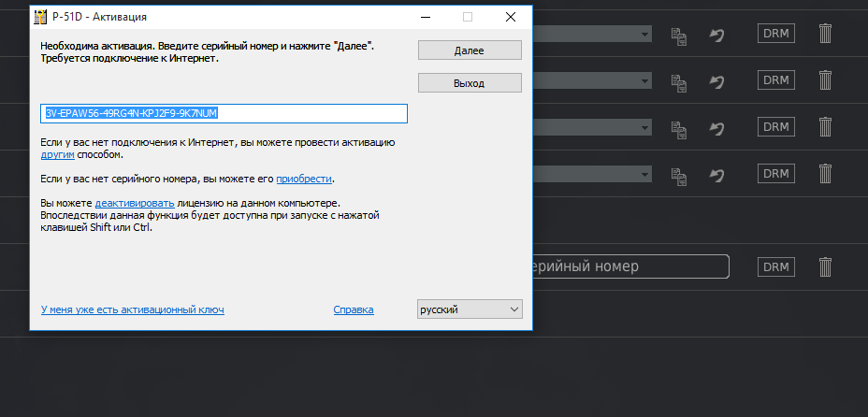Click the copy icon in the third row
The image size is (868, 417).
(679, 129)
